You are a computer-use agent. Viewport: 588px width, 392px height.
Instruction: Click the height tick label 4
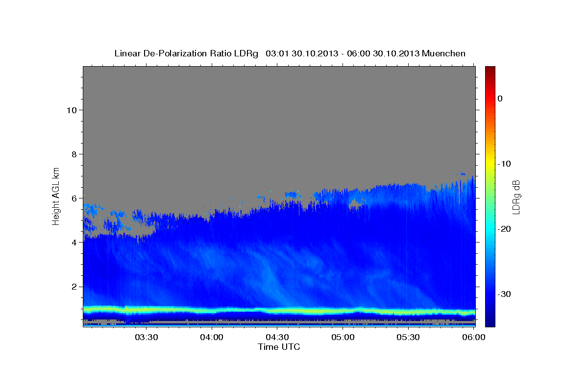[73, 242]
